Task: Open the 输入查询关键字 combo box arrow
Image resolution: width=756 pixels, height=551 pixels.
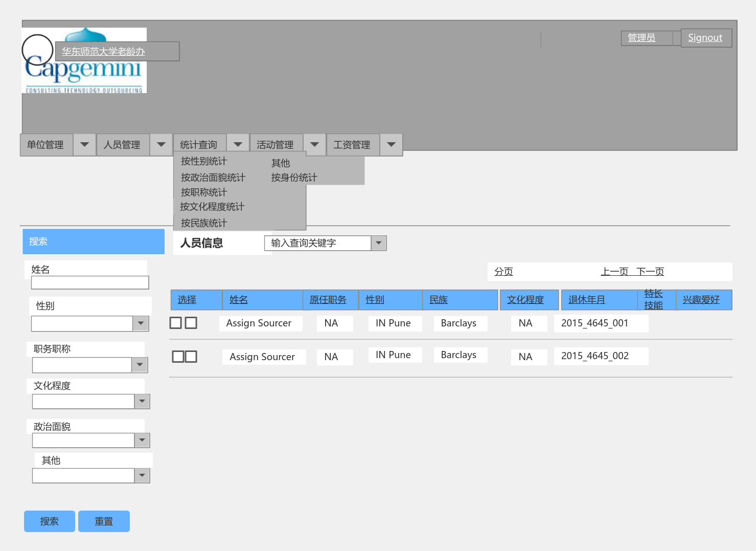Action: click(378, 243)
